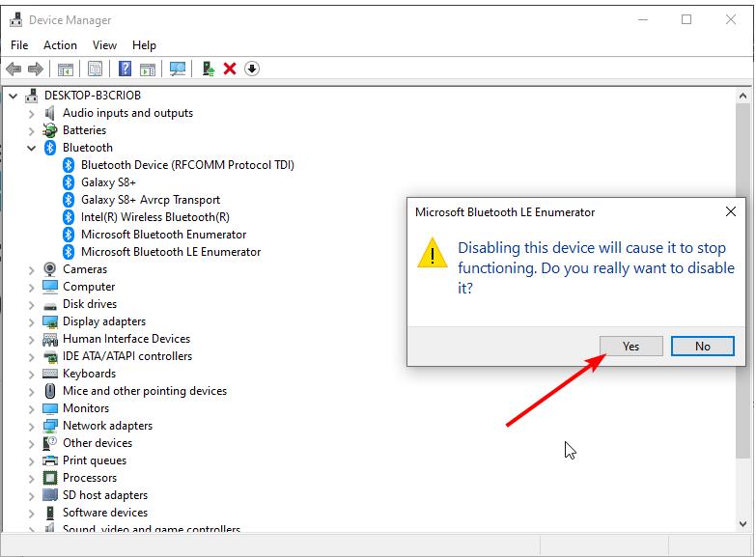Expand the Monitors category
Viewport: 756px width, 557px height.
31,409
